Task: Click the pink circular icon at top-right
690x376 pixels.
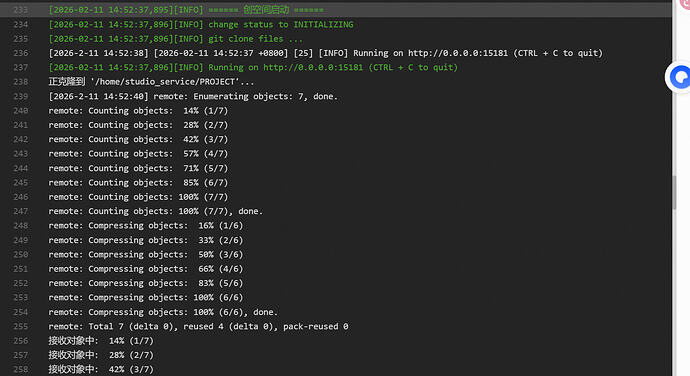Action: [685, 4]
